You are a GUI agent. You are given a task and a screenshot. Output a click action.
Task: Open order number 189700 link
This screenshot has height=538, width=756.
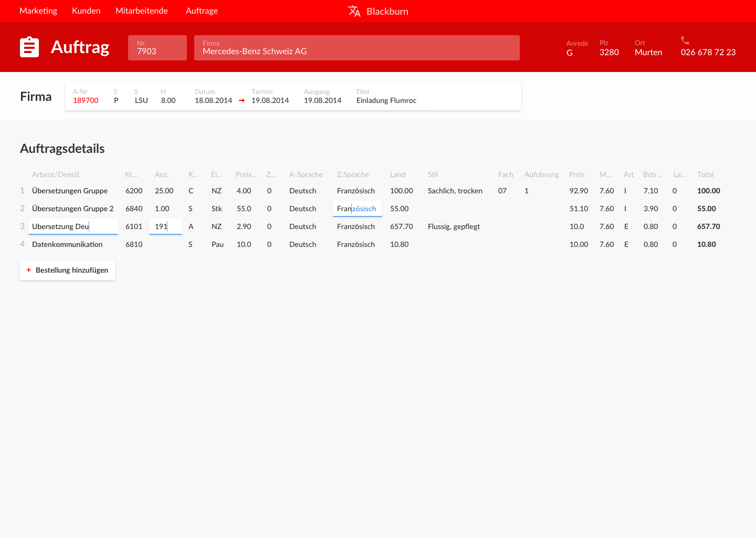click(x=86, y=100)
